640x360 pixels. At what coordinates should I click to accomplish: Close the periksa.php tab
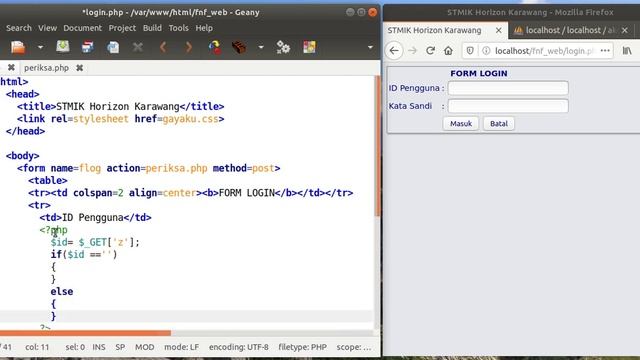[80, 68]
